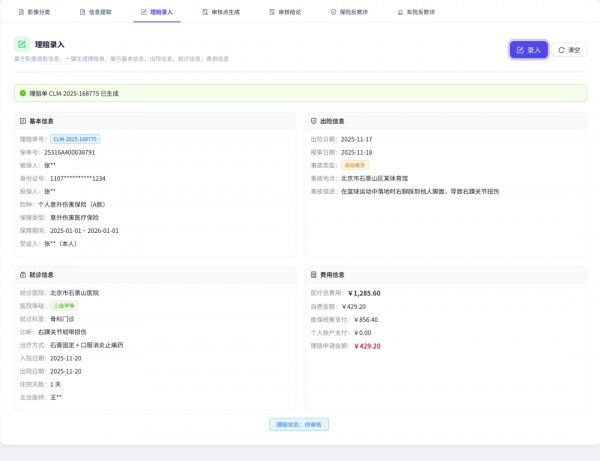
Task: Click the 基本信息 section icon
Action: (23, 121)
